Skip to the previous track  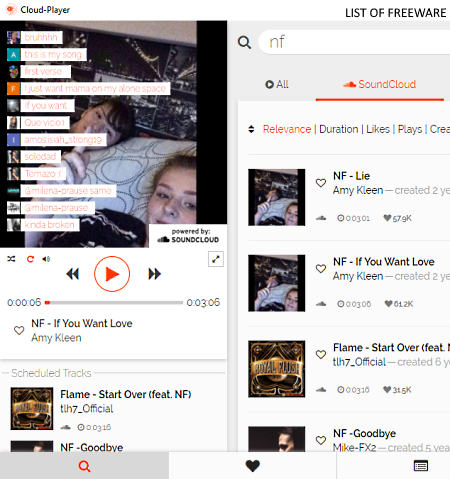tap(73, 274)
